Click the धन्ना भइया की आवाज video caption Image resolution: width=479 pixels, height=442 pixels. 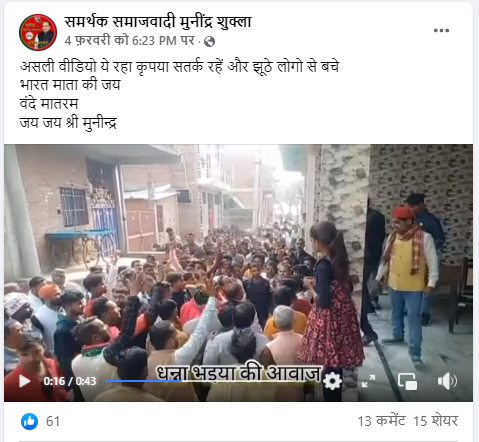[x=239, y=373]
